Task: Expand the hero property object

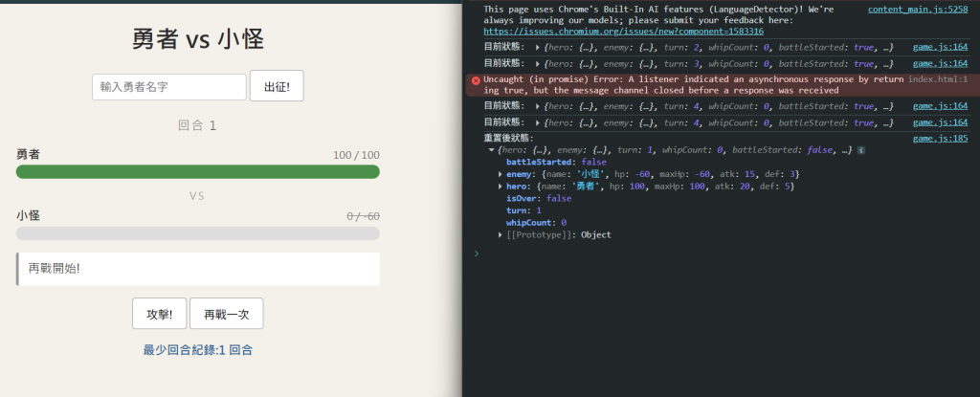Action: (500, 187)
